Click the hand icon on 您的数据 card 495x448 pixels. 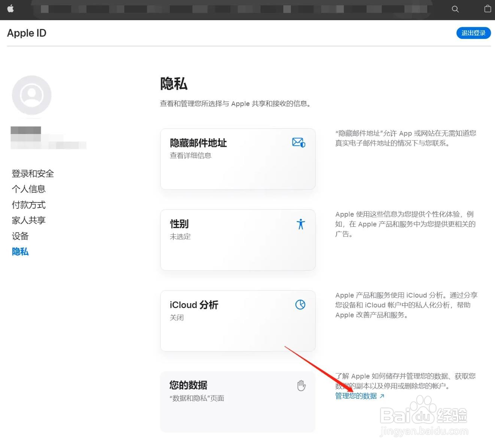(x=301, y=385)
